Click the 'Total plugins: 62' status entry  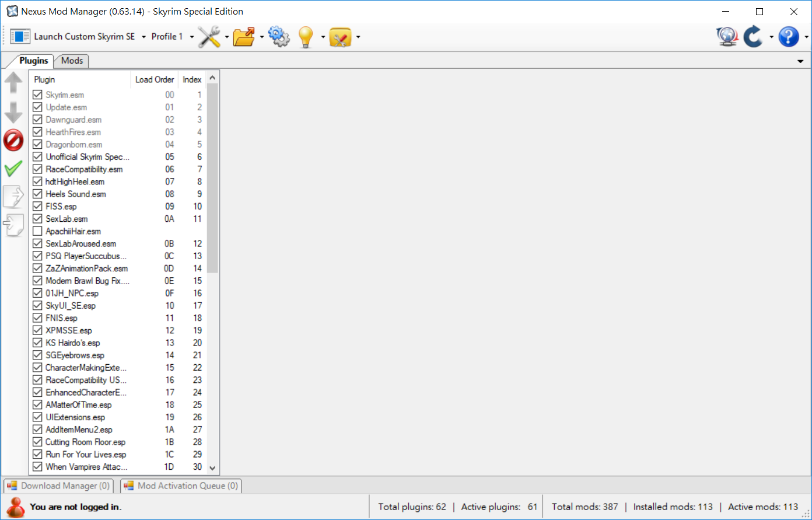(413, 507)
